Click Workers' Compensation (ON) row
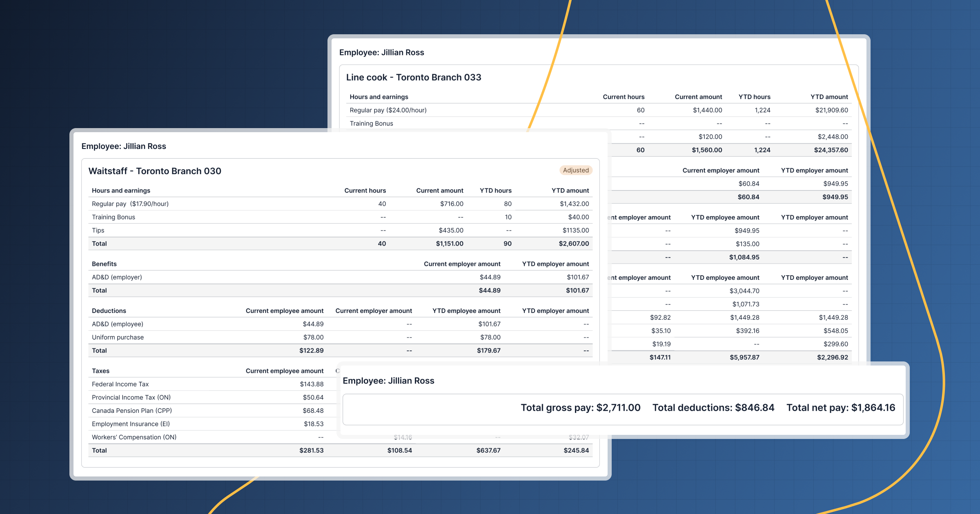The height and width of the screenshot is (514, 980). [134, 437]
